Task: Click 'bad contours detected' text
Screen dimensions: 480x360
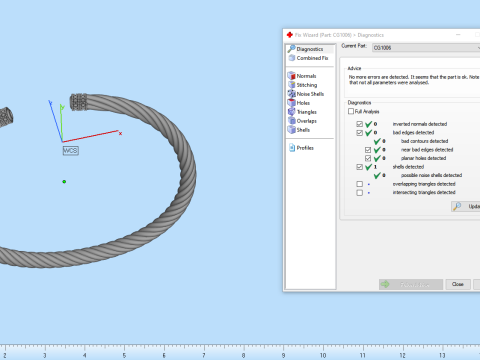Action: pos(424,141)
